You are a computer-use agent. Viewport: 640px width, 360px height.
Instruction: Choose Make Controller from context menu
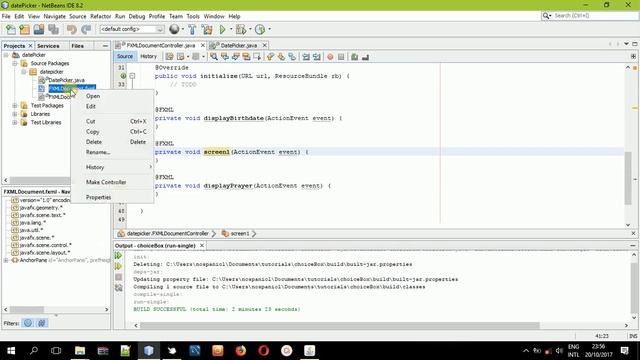(112, 182)
